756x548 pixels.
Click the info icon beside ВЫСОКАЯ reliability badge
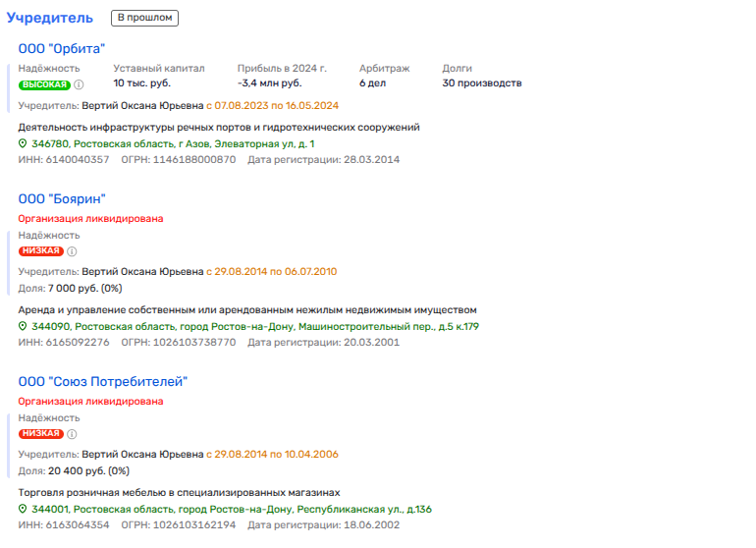tap(79, 84)
